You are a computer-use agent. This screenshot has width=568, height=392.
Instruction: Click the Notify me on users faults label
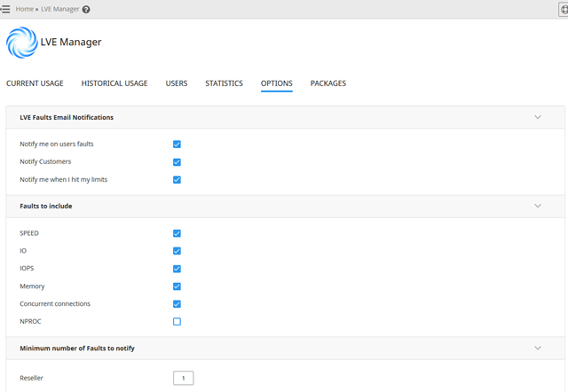click(57, 144)
